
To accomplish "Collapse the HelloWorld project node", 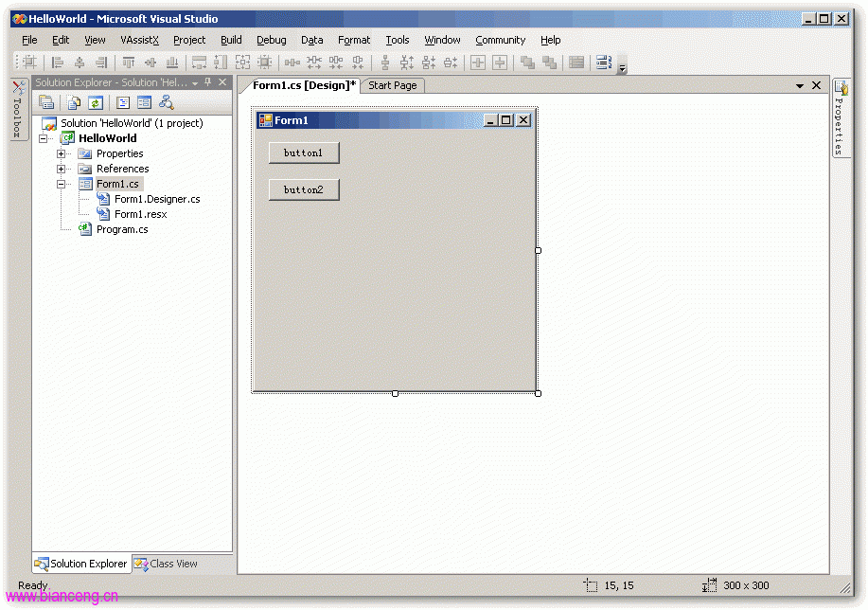I will pyautogui.click(x=44, y=138).
